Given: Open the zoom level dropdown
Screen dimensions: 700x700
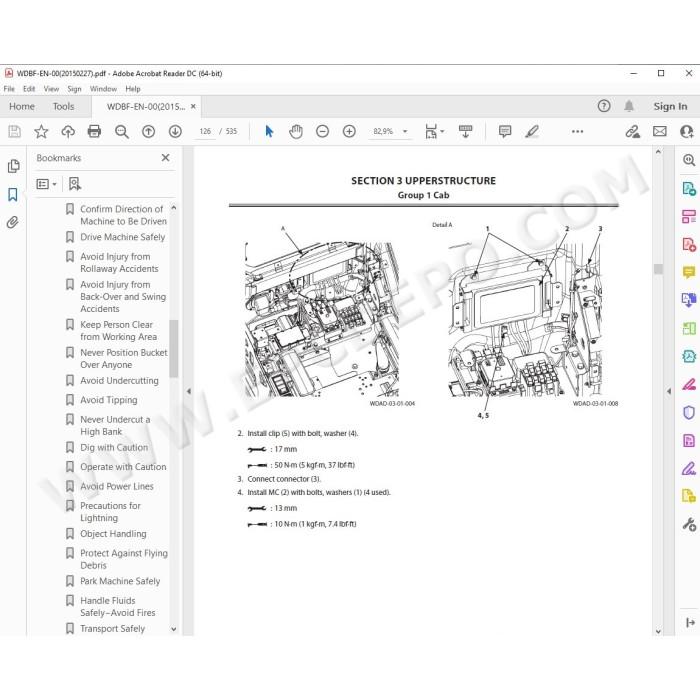Looking at the screenshot, I should [x=405, y=131].
